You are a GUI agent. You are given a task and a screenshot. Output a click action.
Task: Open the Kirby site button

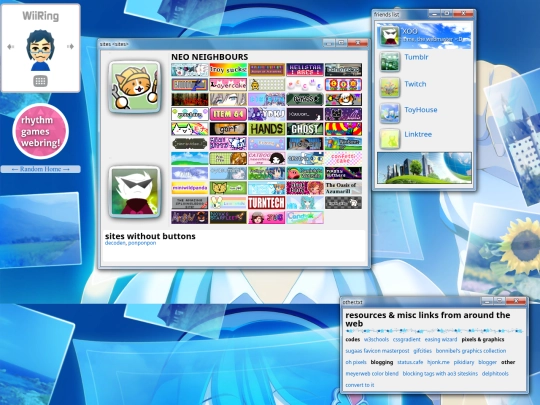(305, 173)
